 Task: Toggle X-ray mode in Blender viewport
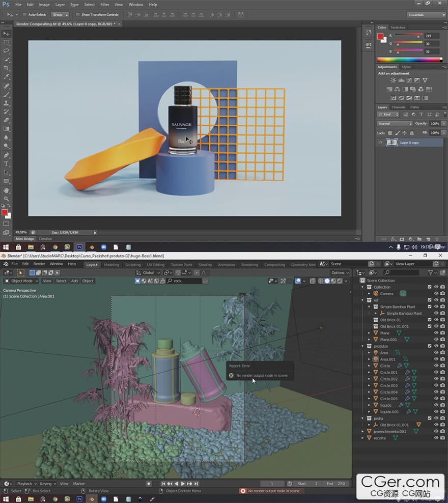point(313,281)
